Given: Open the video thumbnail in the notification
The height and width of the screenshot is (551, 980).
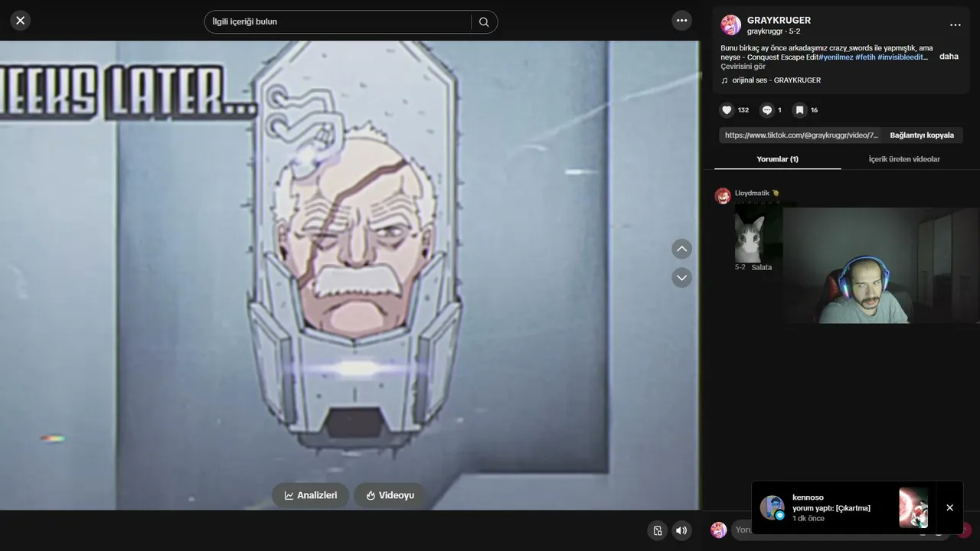Looking at the screenshot, I should (913, 507).
